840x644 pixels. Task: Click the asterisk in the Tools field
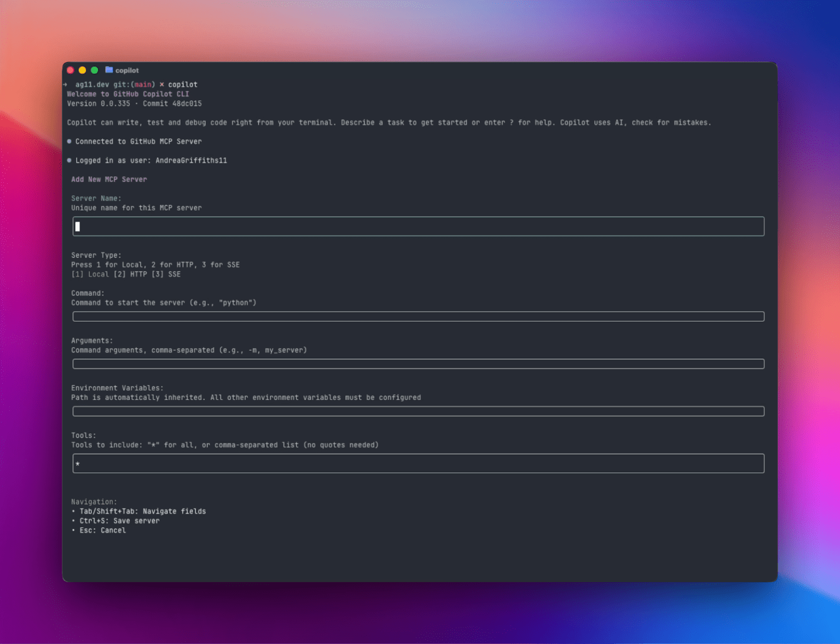[78, 464]
